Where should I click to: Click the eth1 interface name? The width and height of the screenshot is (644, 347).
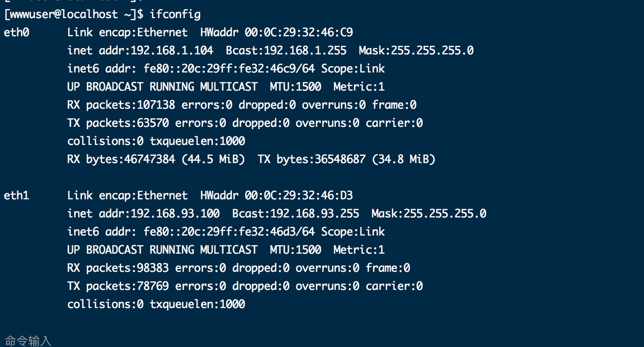(16, 196)
